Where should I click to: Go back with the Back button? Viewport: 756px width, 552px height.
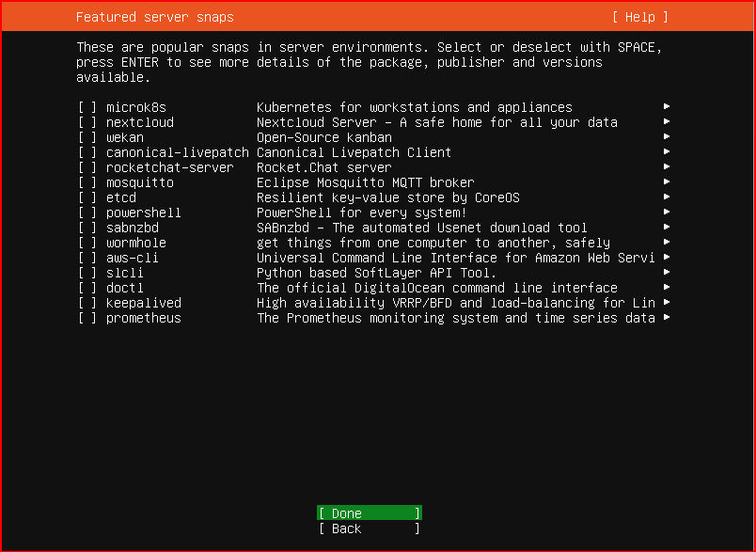[x=370, y=528]
